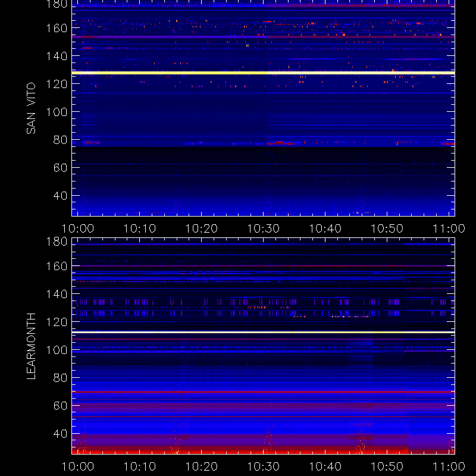Click the LEARMONTH axis label
The width and height of the screenshot is (476, 476).
[31, 346]
